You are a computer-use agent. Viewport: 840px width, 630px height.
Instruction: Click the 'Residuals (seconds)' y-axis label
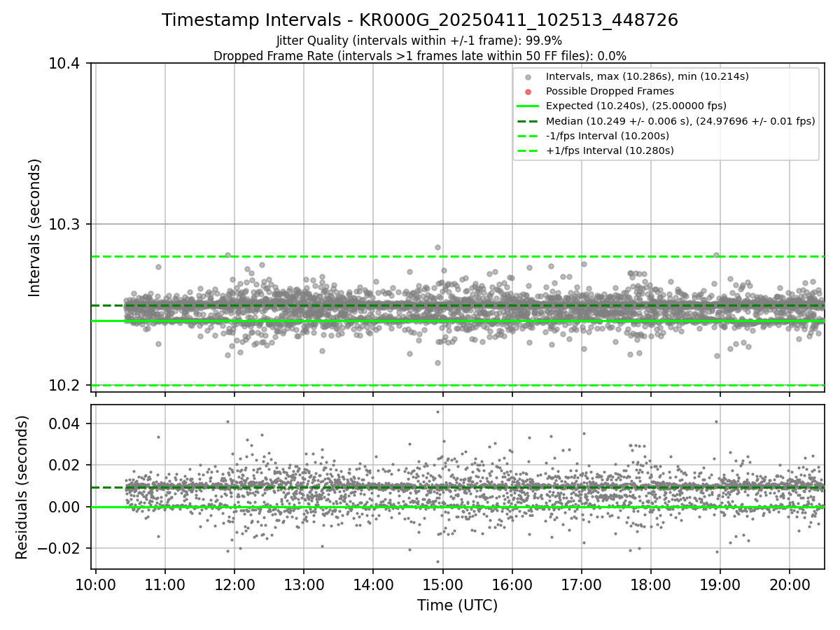click(x=22, y=487)
